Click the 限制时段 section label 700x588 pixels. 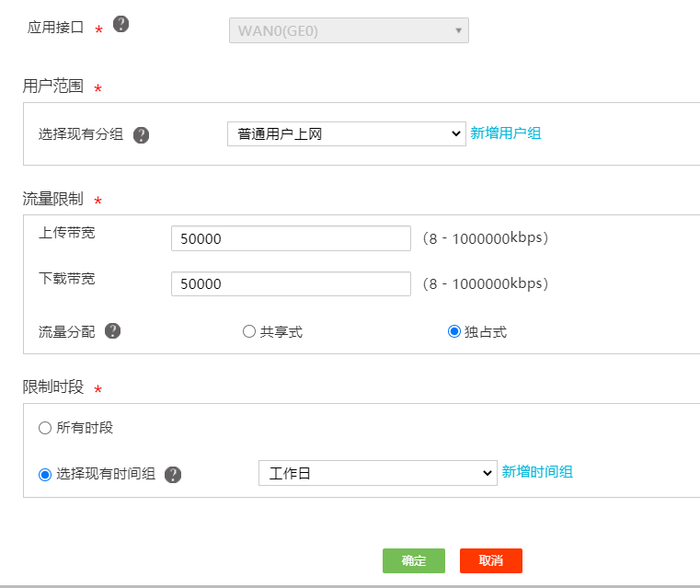click(x=53, y=387)
